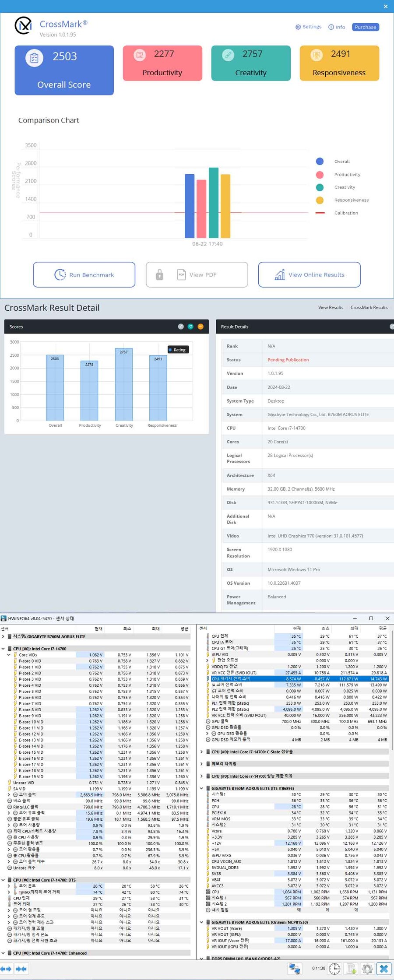This screenshot has height=980, width=394.
Task: Expand the 메모리 타이밍 section
Action: tap(201, 764)
